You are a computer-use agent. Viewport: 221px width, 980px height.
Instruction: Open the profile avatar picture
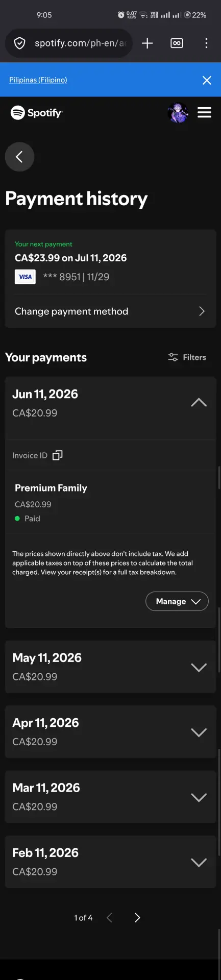(x=178, y=113)
